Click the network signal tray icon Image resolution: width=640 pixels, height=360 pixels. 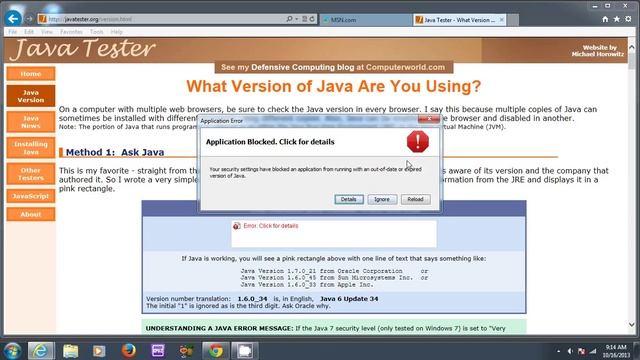593,351
